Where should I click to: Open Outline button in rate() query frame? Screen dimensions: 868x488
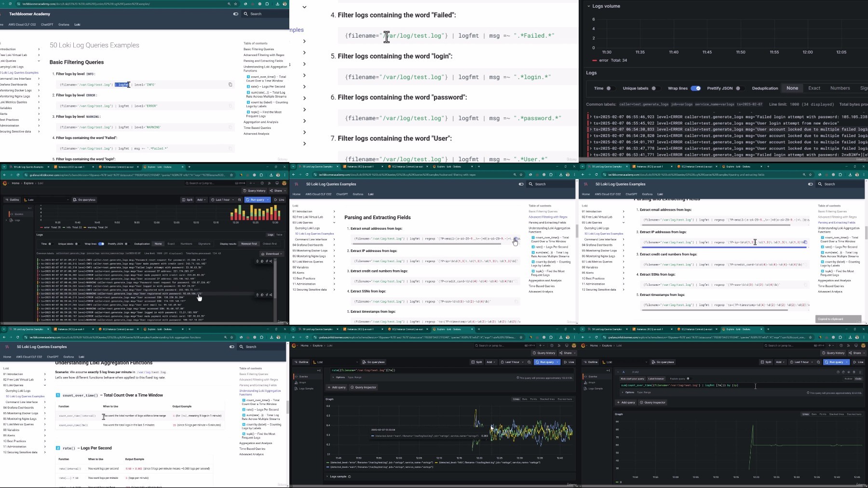[x=302, y=362]
